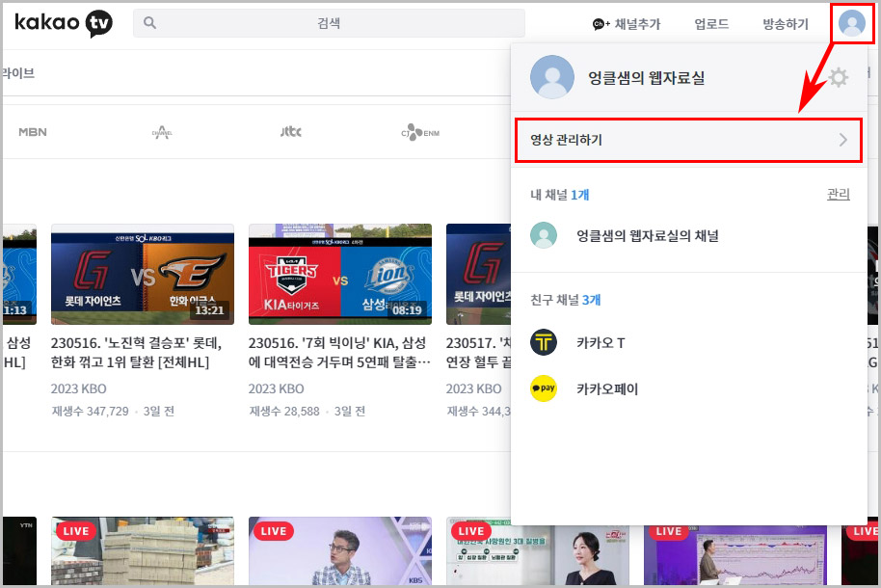Select the JTBC broadcaster logo
Viewport: 881px width, 588px height.
click(x=291, y=132)
